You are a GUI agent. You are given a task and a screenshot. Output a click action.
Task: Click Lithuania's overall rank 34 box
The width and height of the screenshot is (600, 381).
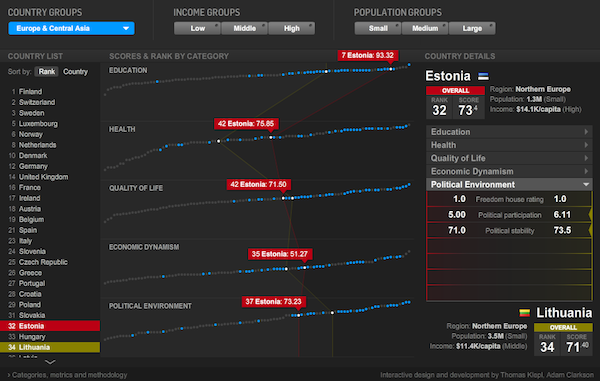[x=547, y=344]
